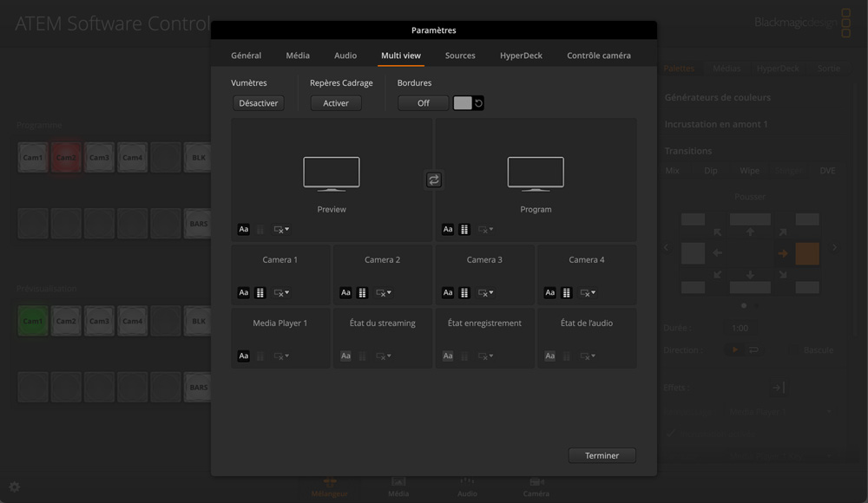Switch to the Audio tab
This screenshot has height=503, width=868.
coord(345,56)
